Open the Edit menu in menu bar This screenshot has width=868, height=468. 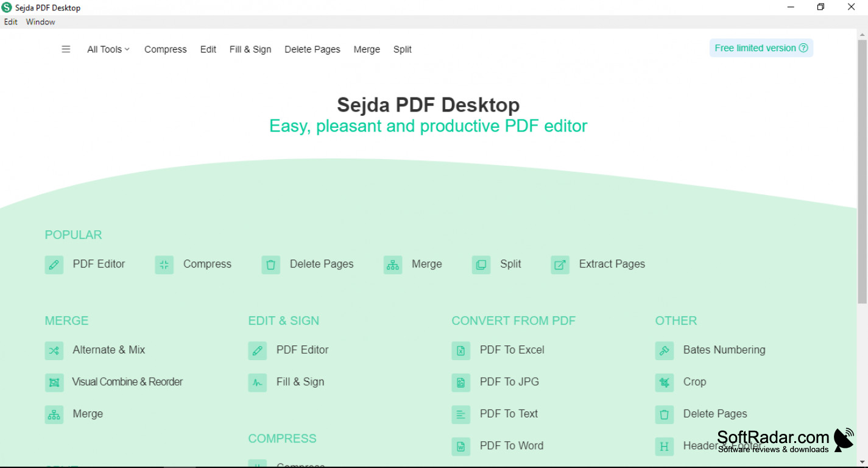(11, 22)
